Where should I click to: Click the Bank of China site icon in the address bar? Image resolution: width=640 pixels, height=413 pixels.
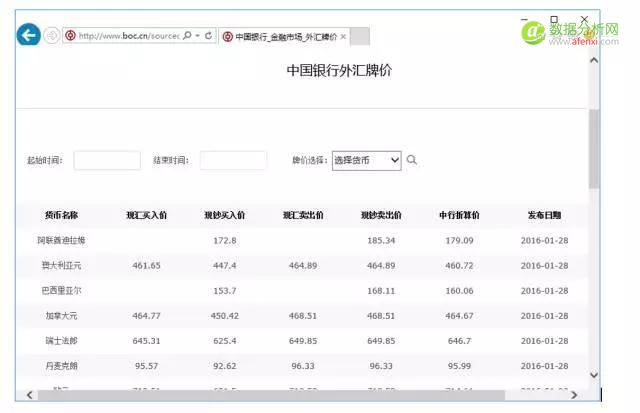(71, 36)
